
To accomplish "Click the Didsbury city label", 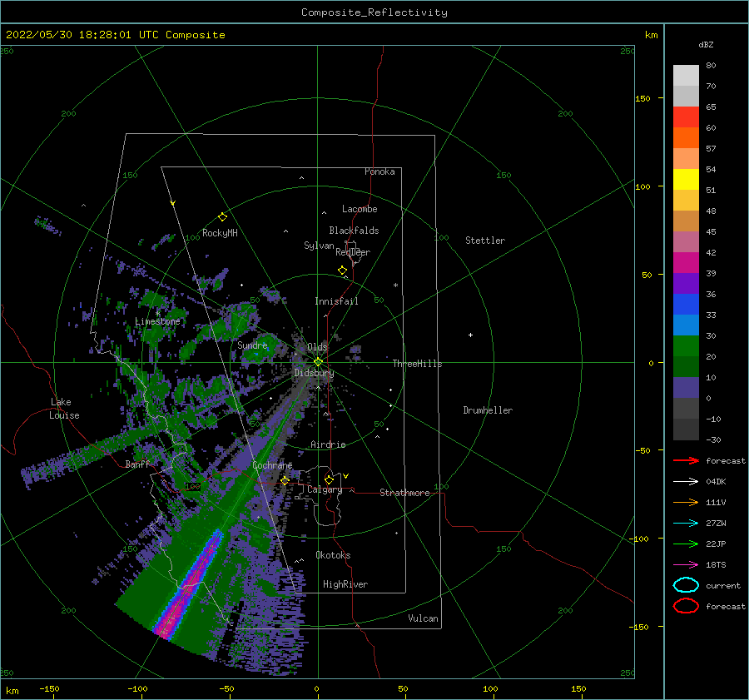I will pos(314,373).
